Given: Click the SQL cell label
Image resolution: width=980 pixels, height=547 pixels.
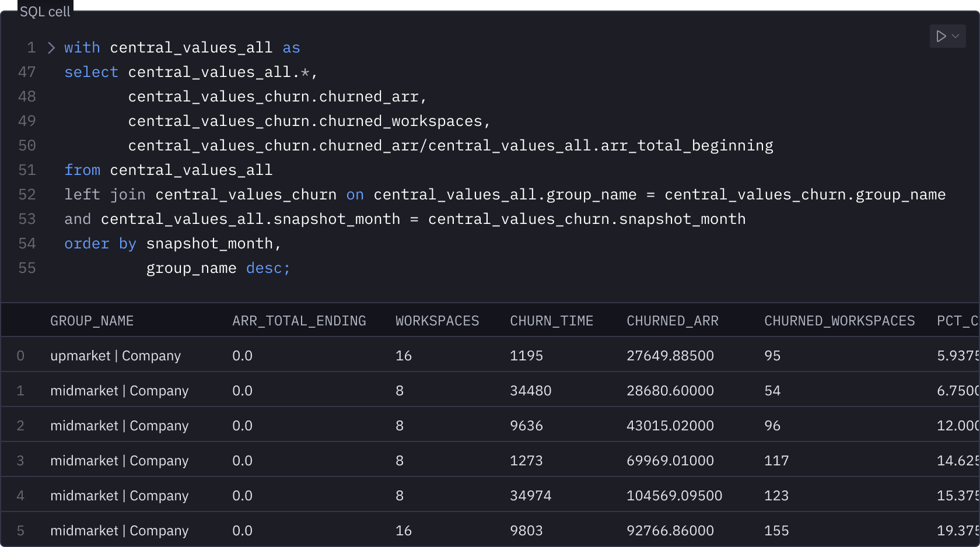Looking at the screenshot, I should click(44, 10).
